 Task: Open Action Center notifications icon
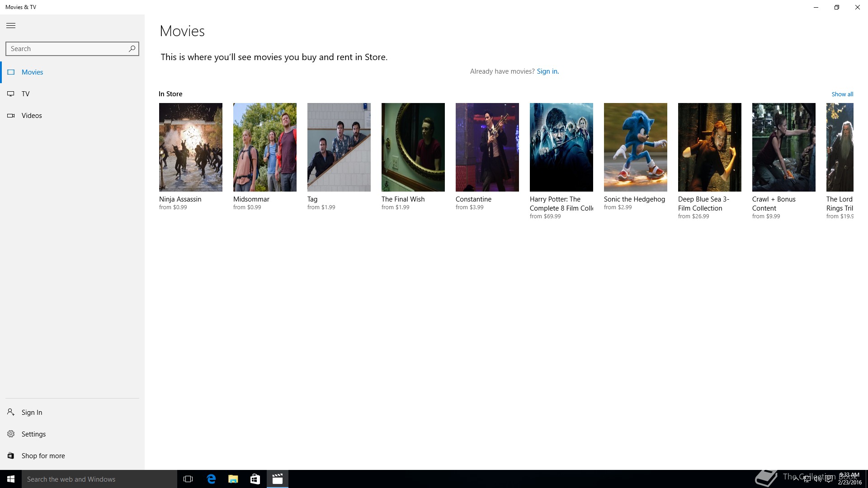click(829, 479)
